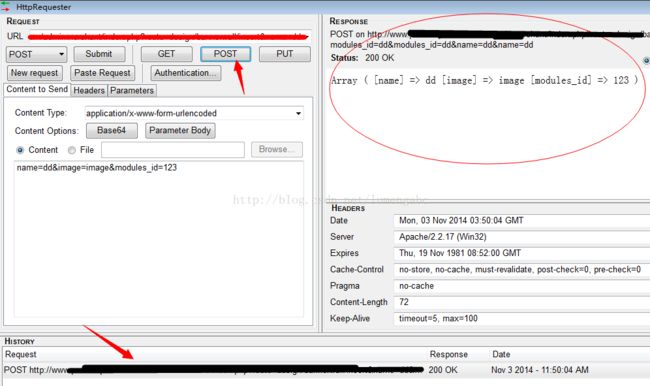Start a New request

pyautogui.click(x=35, y=73)
